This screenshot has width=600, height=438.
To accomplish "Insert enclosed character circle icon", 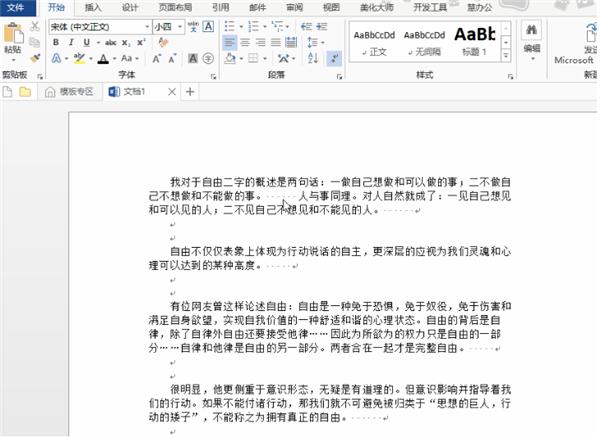I will [x=208, y=59].
